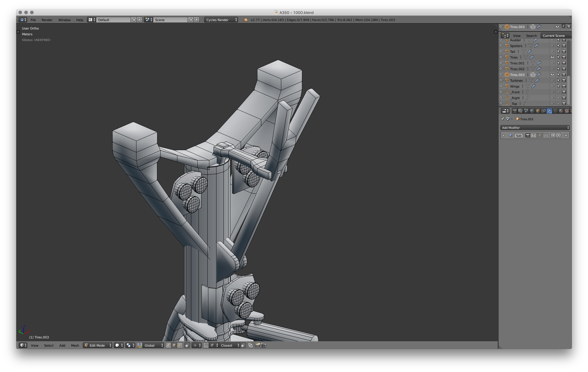This screenshot has width=588, height=372.
Task: Open the Add Modifier dropdown
Action: pos(535,128)
